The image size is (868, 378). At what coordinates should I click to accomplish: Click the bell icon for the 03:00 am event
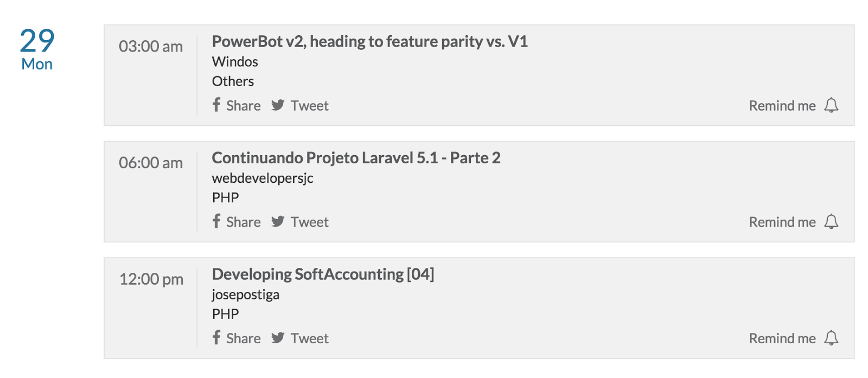832,106
